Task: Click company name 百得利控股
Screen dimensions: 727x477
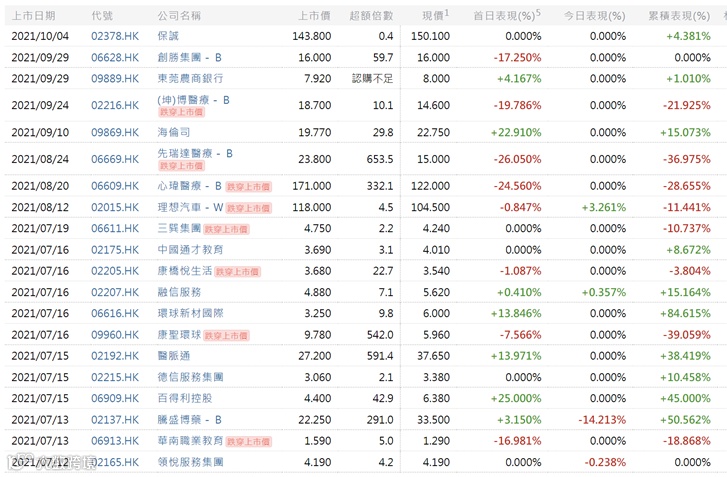Action: (185, 398)
